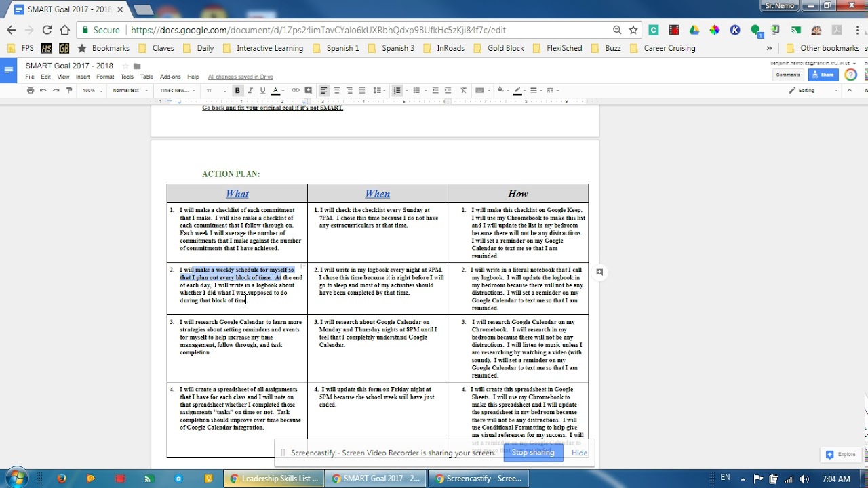Open the font size 11 dropdown
This screenshot has height=488, width=868.
point(216,90)
